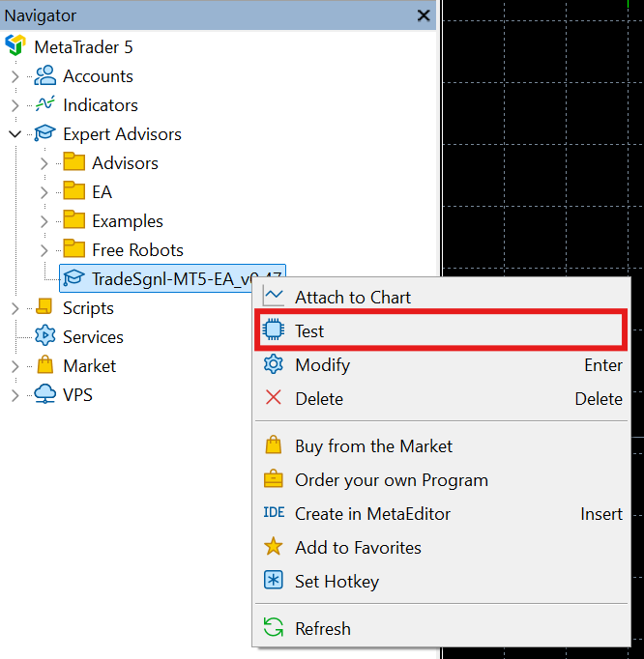Choose Order your own Program
Image resolution: width=644 pixels, height=659 pixels.
(441, 479)
